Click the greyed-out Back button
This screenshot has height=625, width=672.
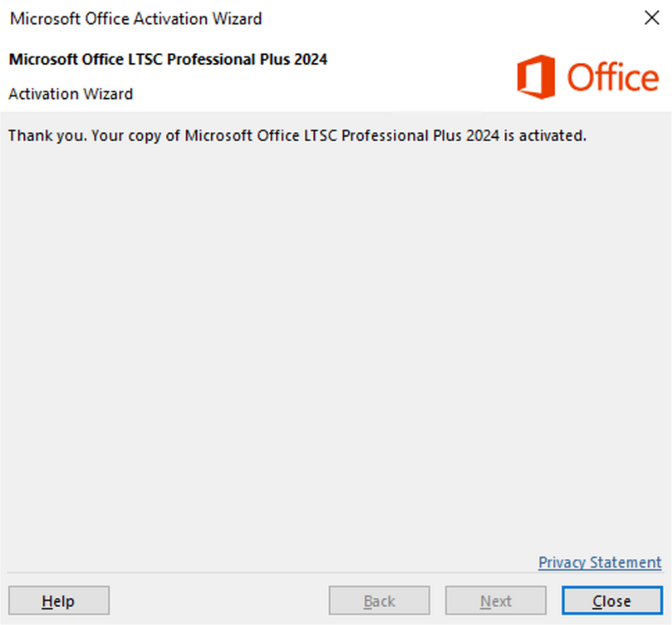(x=379, y=600)
